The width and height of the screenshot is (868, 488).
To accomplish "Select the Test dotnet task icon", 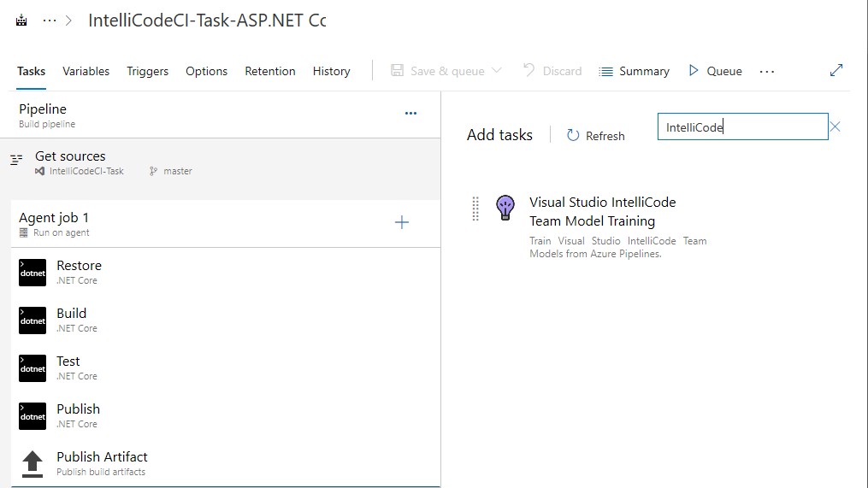I will coord(32,368).
